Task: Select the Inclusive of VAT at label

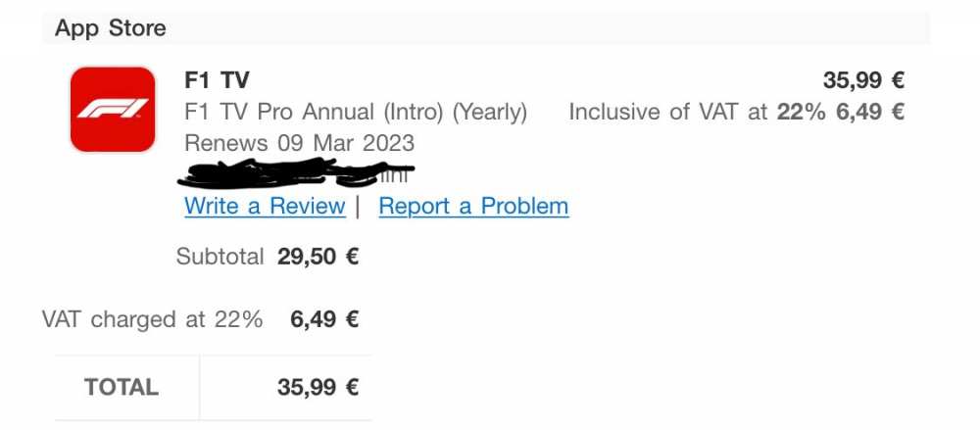Action: coord(668,112)
